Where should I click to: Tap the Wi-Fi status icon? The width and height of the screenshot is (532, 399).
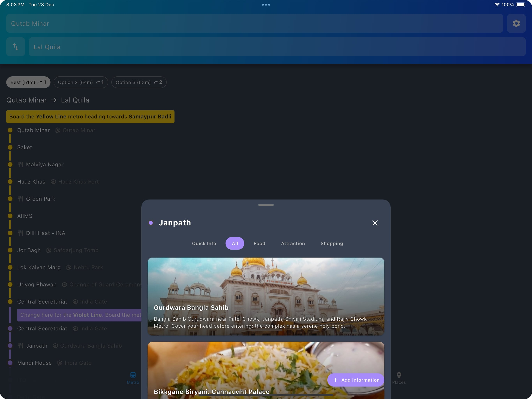tap(497, 4)
